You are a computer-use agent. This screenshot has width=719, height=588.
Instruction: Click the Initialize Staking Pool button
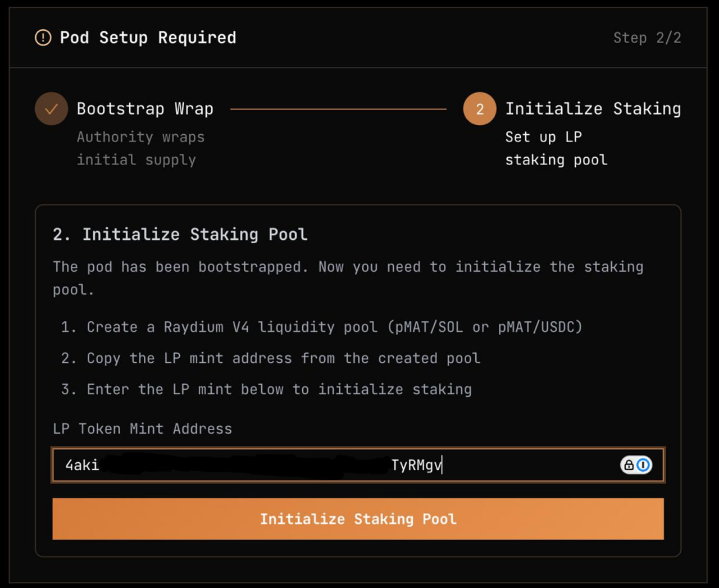(x=358, y=519)
